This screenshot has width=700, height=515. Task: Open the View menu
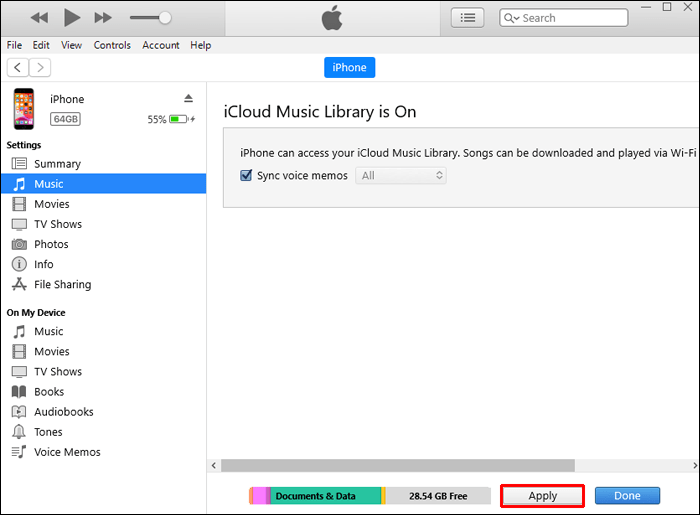pos(71,45)
